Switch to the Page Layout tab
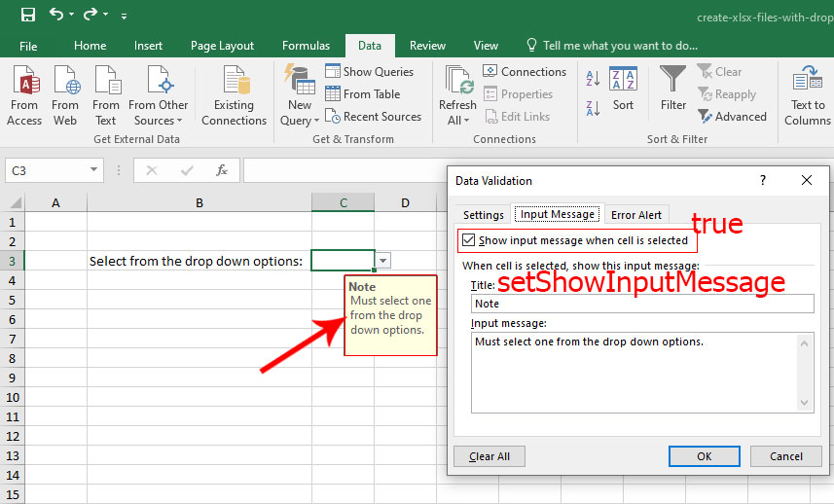 click(x=222, y=46)
